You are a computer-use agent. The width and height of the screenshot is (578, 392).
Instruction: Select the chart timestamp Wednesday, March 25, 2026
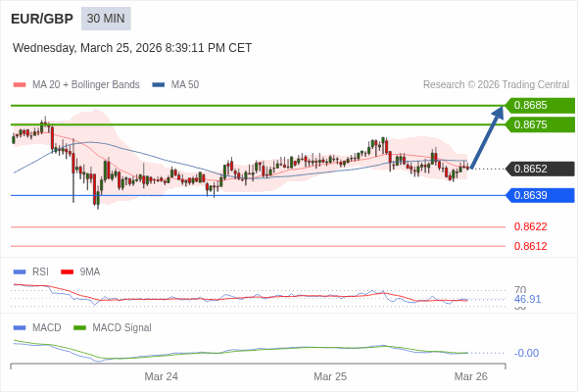pyautogui.click(x=132, y=48)
